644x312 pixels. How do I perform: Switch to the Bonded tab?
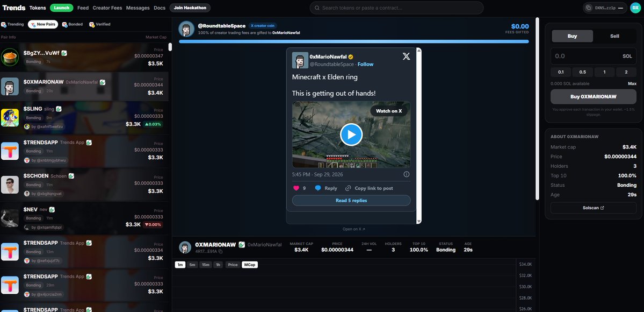click(x=73, y=24)
